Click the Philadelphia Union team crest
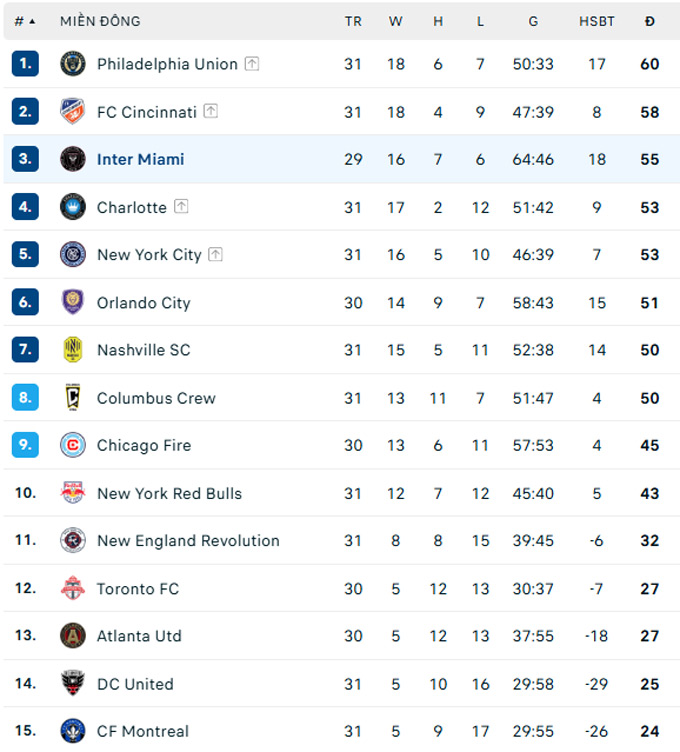The image size is (680, 752). [72, 64]
